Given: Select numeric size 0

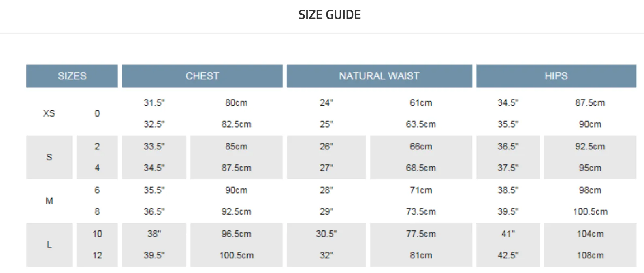Looking at the screenshot, I should click(x=97, y=113).
